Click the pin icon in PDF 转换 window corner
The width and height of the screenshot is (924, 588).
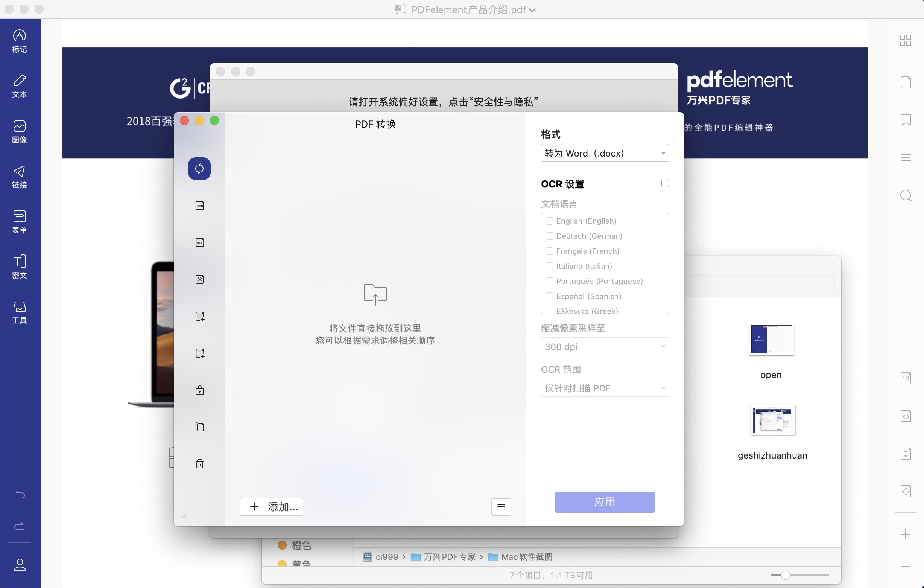pos(184,516)
